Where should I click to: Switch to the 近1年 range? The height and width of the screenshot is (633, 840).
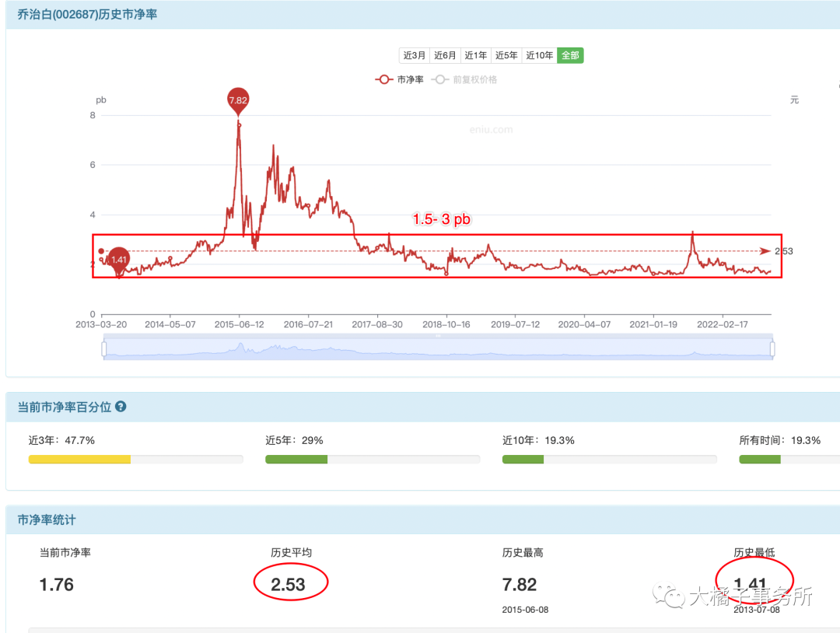coord(475,55)
